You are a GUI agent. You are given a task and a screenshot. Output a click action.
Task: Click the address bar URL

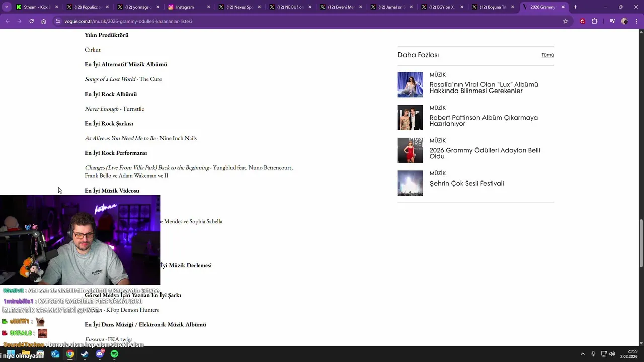[128, 21]
